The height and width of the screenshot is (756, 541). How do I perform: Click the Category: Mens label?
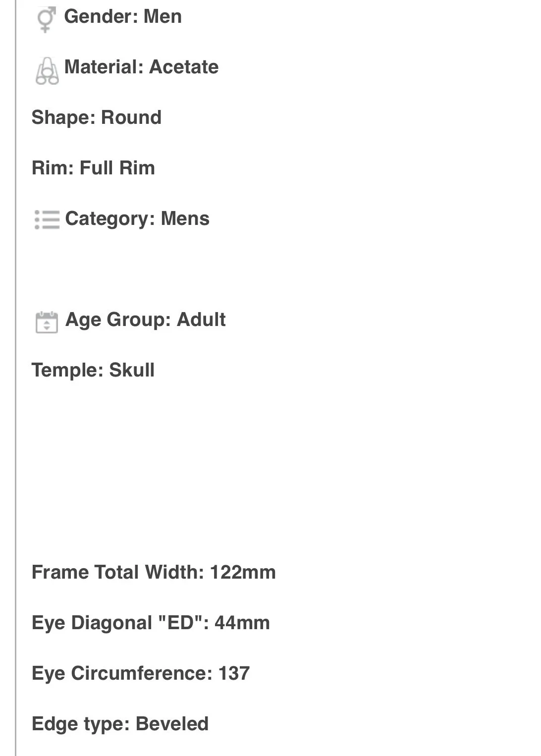click(x=137, y=219)
